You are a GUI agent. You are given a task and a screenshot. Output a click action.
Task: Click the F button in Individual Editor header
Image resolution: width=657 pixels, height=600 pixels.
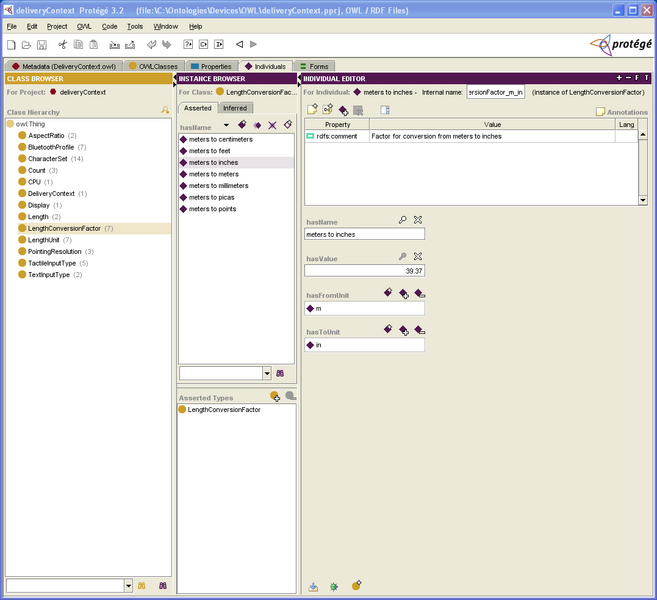pyautogui.click(x=637, y=78)
